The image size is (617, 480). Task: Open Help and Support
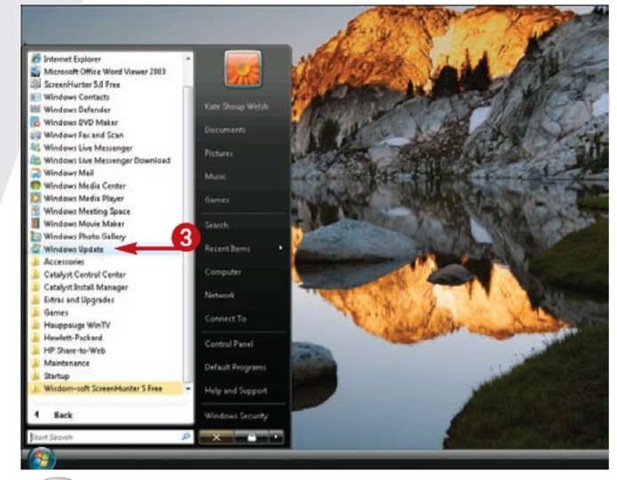click(x=236, y=390)
